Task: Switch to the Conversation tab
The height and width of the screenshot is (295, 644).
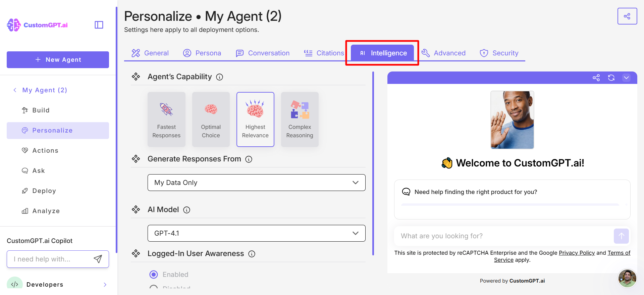Action: pos(263,53)
